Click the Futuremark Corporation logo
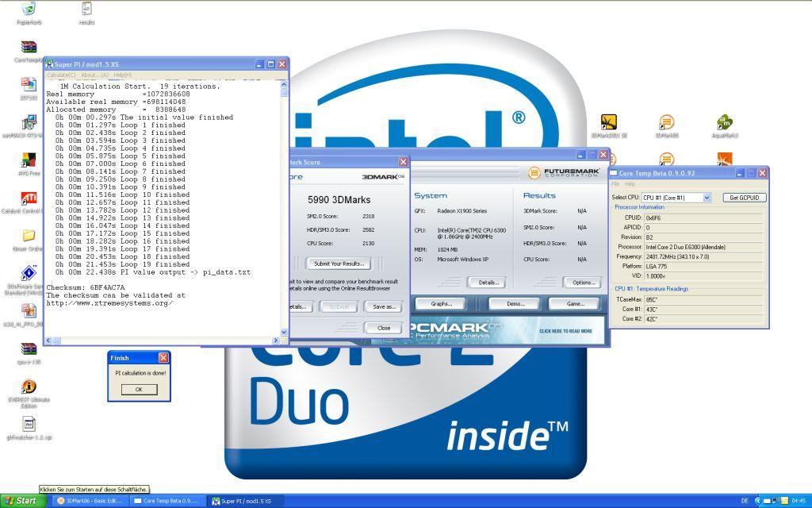The width and height of the screenshot is (812, 508). click(x=564, y=172)
